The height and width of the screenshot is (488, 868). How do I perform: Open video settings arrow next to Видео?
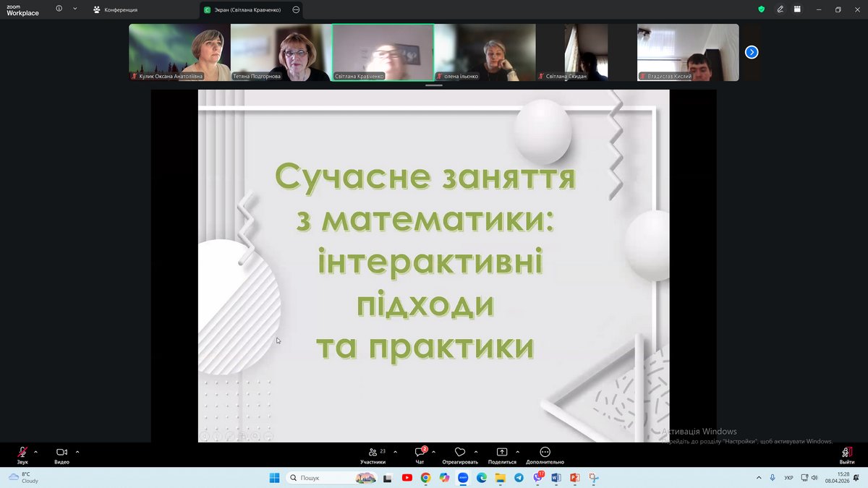tap(77, 452)
